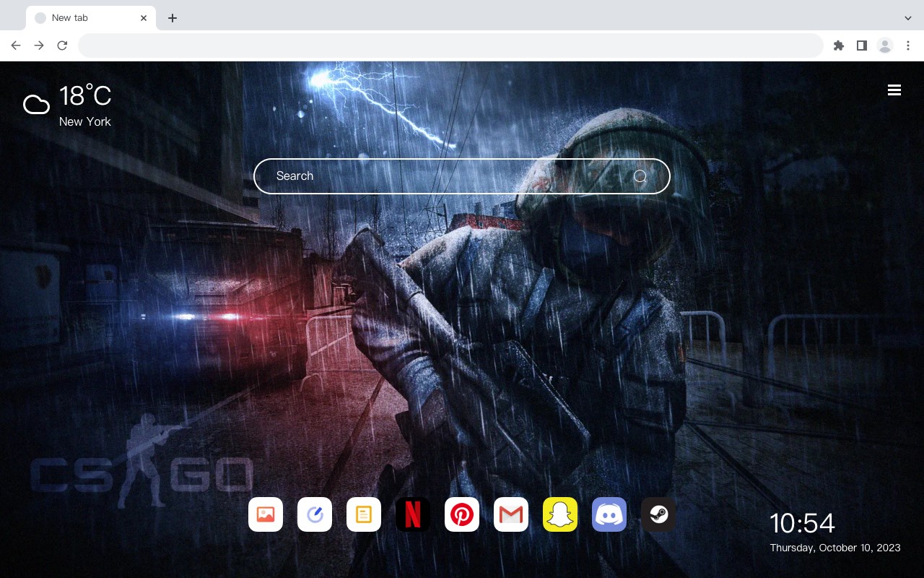The image size is (924, 578).
Task: Click the New York location label
Action: [x=85, y=121]
